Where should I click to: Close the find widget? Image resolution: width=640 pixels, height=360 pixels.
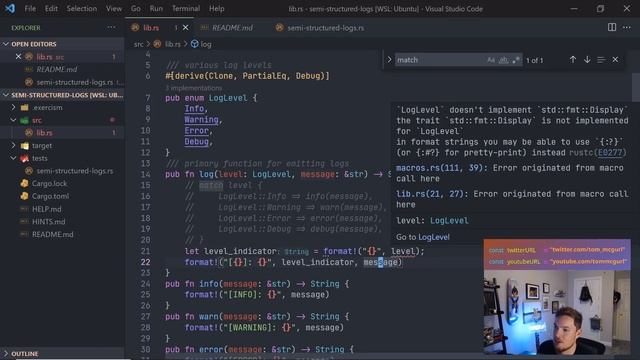click(615, 60)
